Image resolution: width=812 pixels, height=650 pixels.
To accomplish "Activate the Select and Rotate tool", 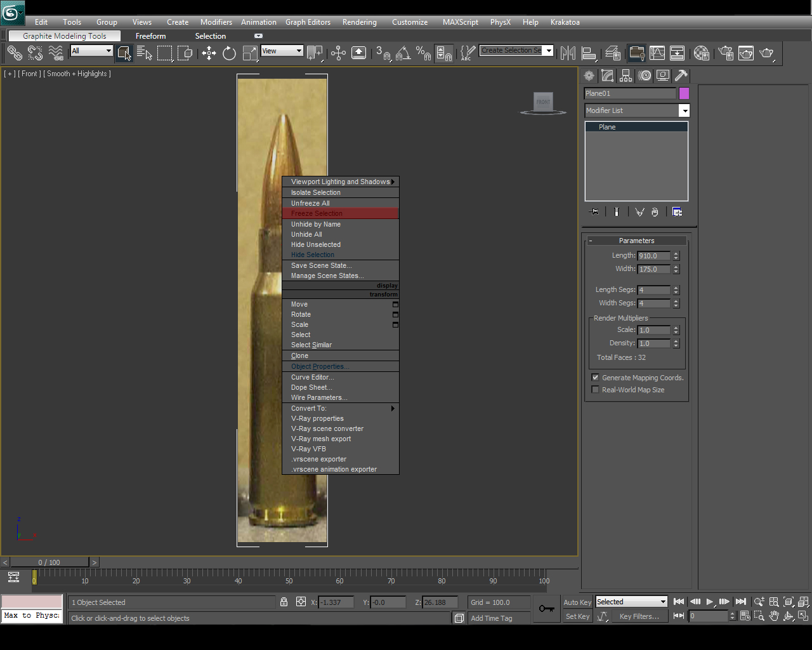I will (x=229, y=53).
